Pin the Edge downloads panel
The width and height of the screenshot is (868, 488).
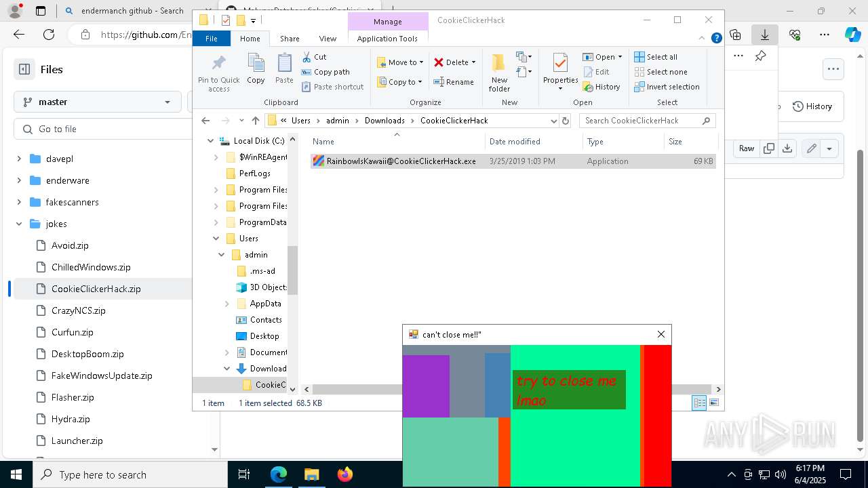tap(761, 56)
